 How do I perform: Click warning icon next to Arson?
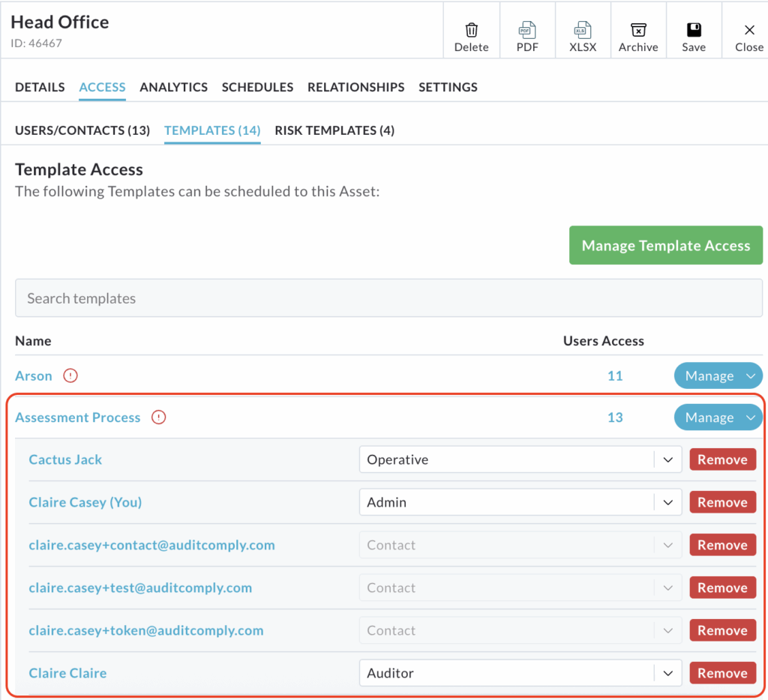(70, 376)
